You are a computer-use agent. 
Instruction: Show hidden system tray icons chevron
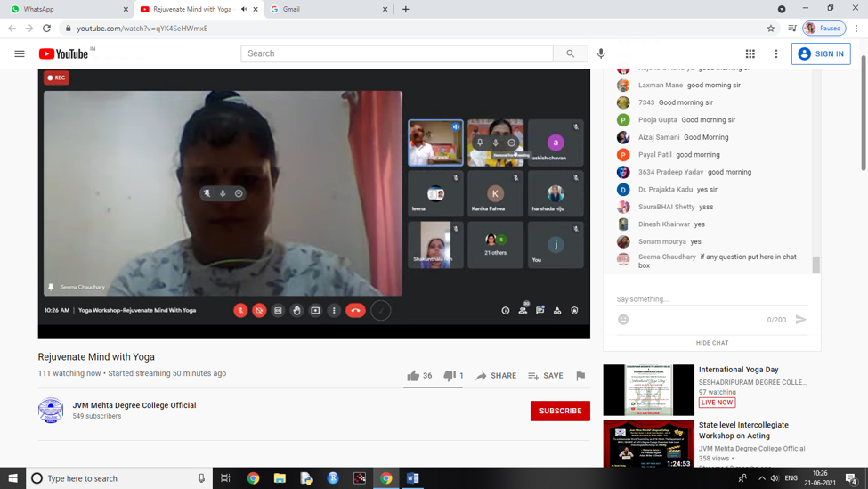pyautogui.click(x=762, y=478)
